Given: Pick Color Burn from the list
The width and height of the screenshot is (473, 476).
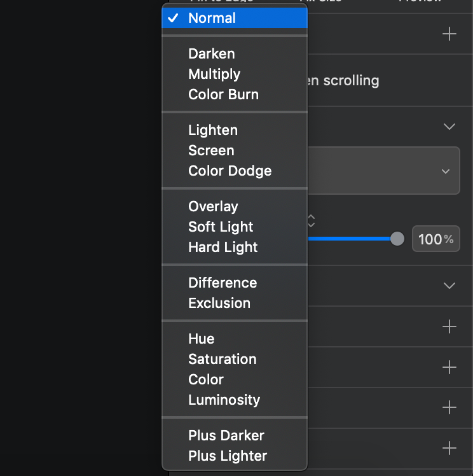Looking at the screenshot, I should (223, 94).
